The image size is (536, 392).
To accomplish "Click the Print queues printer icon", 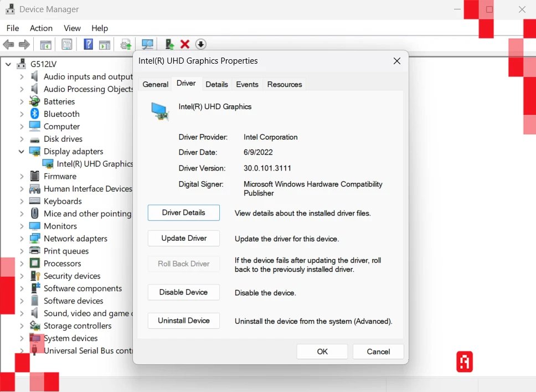I will tap(34, 250).
